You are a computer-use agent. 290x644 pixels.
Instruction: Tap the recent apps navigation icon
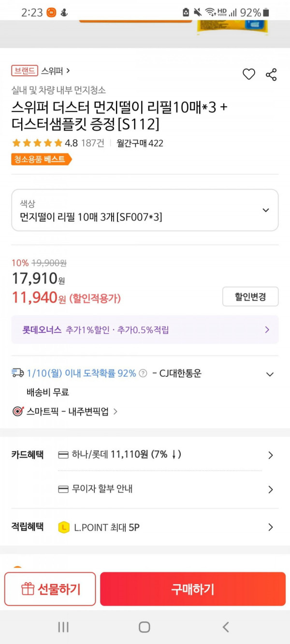(63, 627)
